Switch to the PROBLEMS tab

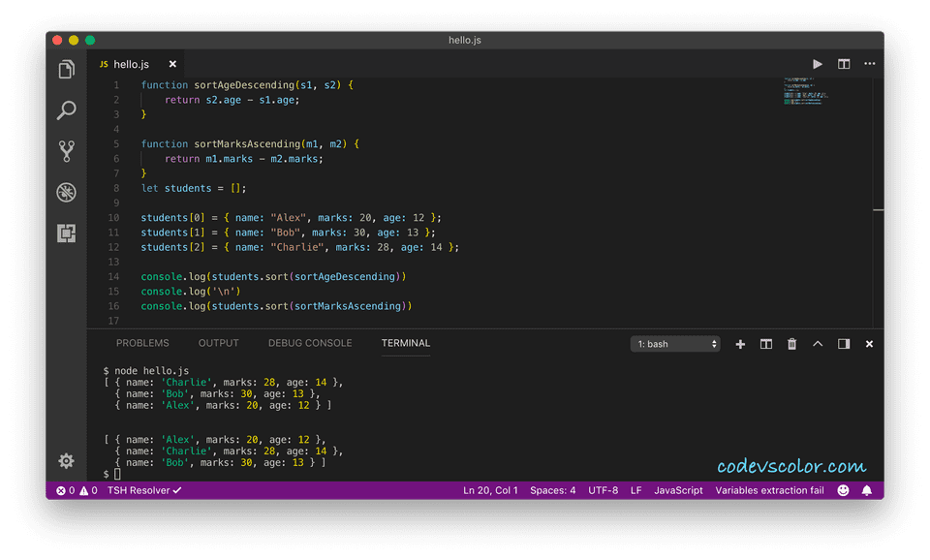coord(141,343)
